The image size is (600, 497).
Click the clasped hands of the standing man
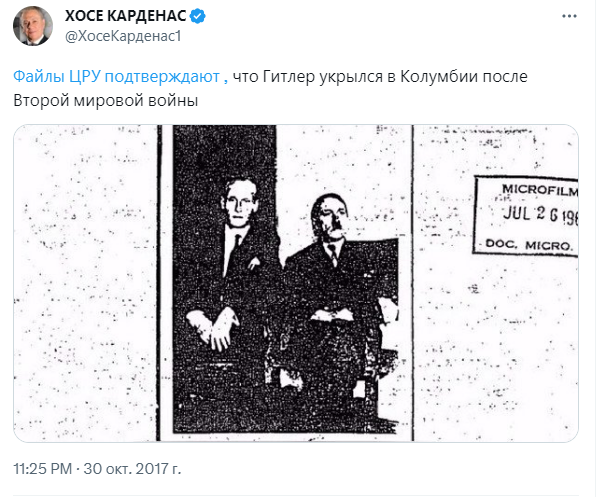[213, 327]
